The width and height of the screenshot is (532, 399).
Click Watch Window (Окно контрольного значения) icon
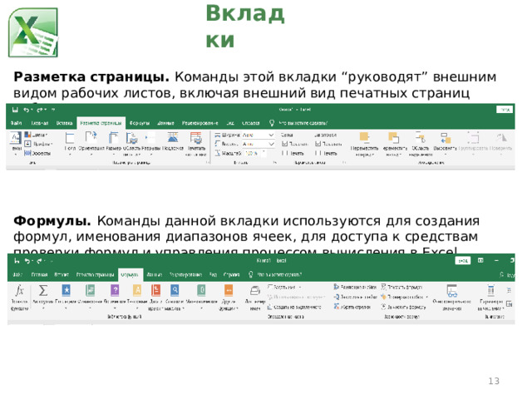(452, 291)
